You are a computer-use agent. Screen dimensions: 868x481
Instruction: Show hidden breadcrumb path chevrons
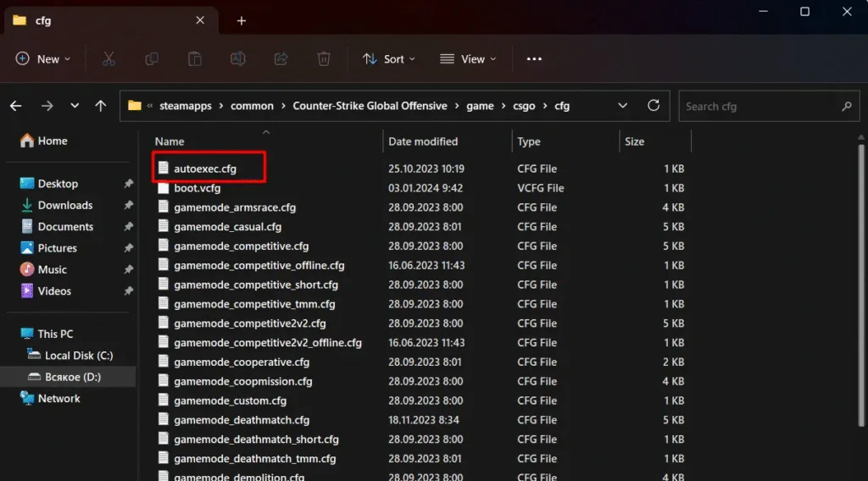(x=149, y=106)
